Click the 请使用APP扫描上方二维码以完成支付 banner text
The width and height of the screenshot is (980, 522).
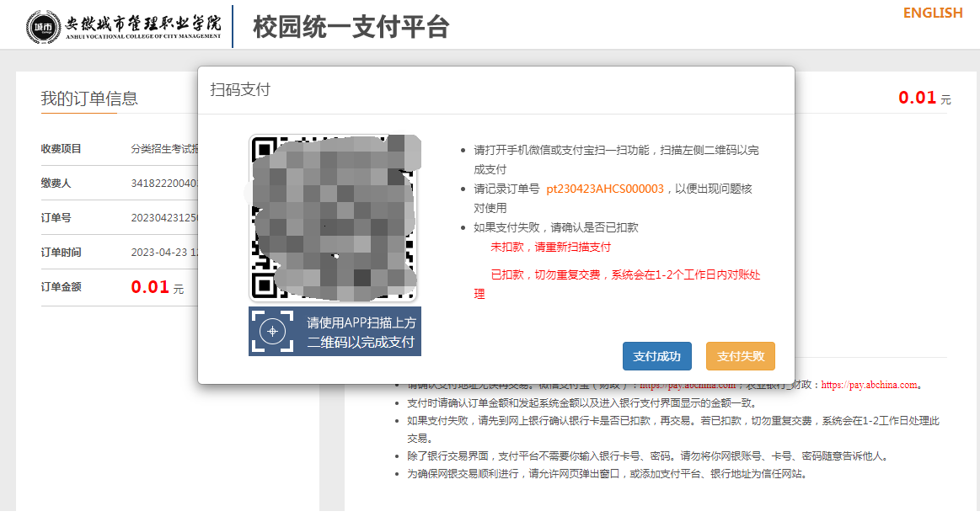coord(361,333)
